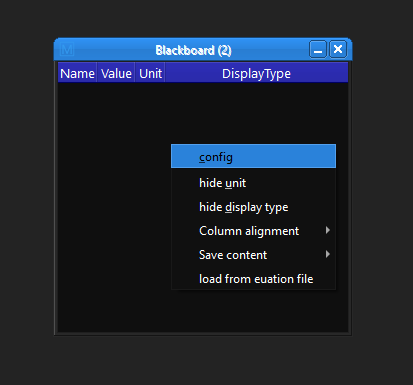Screen dimensions: 413x385
Task: Select the config menu entry
Action: (x=253, y=156)
